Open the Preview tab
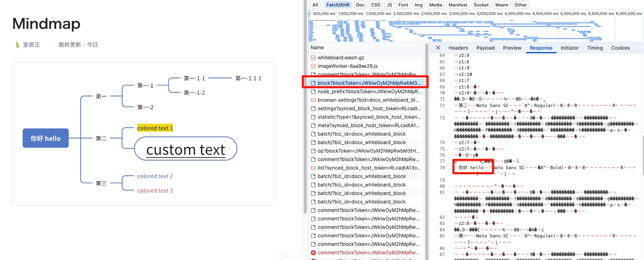Screen dimensions: 644x260 [x=512, y=48]
